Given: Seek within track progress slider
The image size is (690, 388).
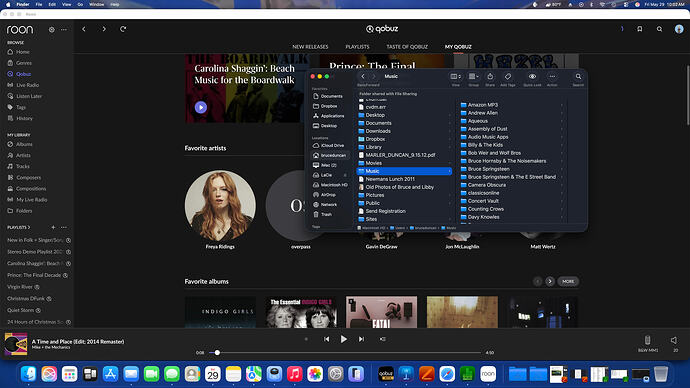Looking at the screenshot, I should pyautogui.click(x=345, y=352).
